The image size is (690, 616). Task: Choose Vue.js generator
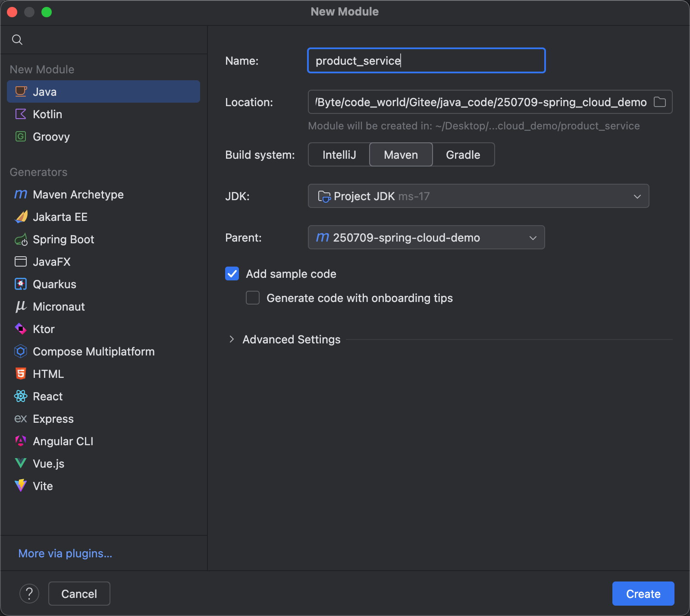tap(103, 463)
